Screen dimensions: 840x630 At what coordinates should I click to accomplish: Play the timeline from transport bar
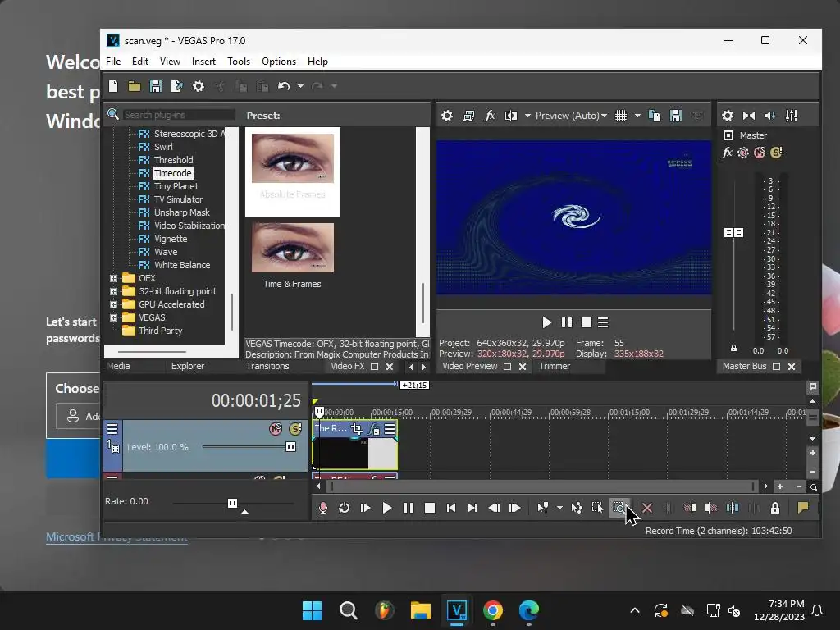[387, 508]
